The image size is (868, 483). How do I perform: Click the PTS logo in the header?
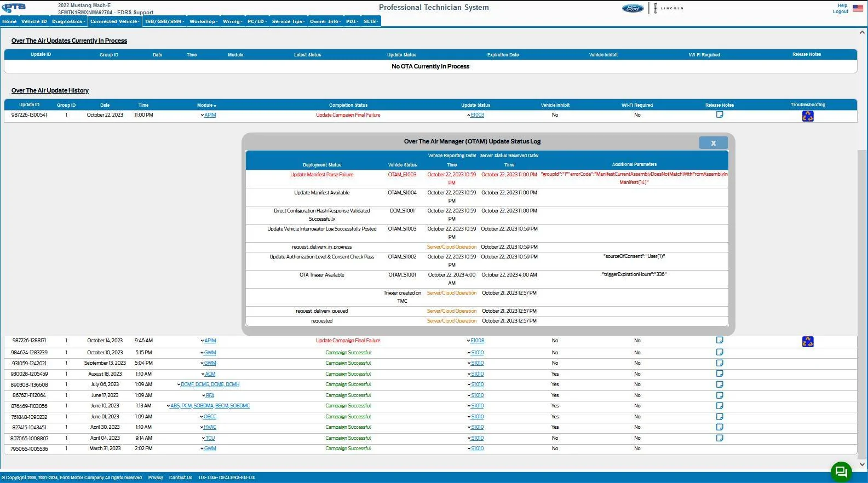tap(14, 7)
